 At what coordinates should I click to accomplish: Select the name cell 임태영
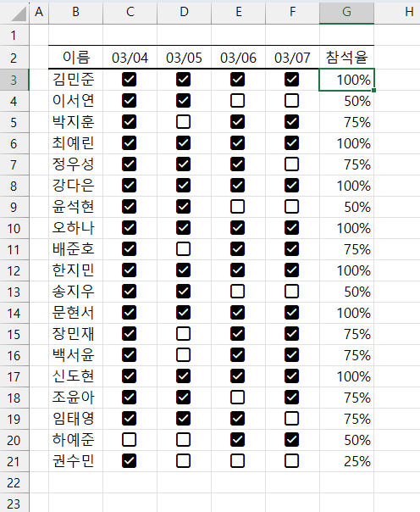[x=75, y=419]
